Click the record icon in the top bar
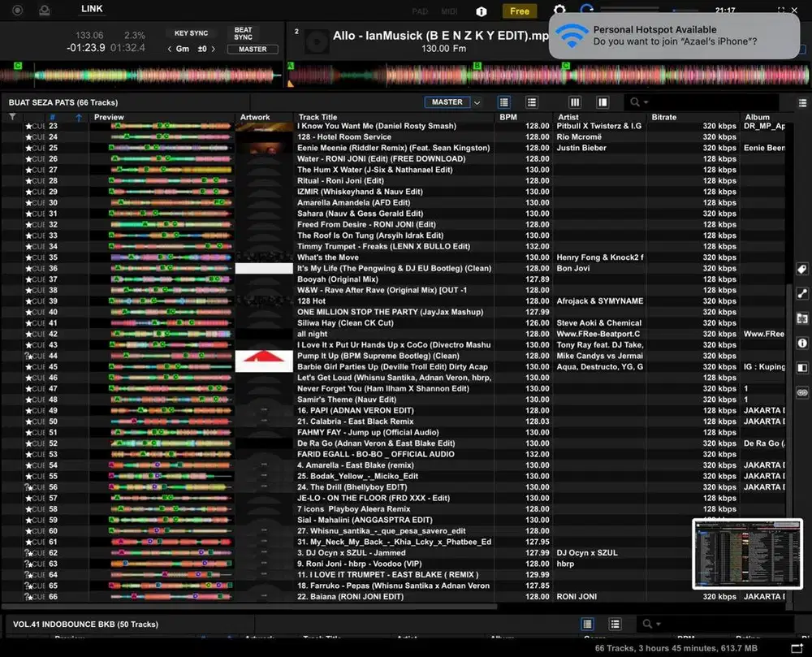The height and width of the screenshot is (657, 812). point(17,10)
